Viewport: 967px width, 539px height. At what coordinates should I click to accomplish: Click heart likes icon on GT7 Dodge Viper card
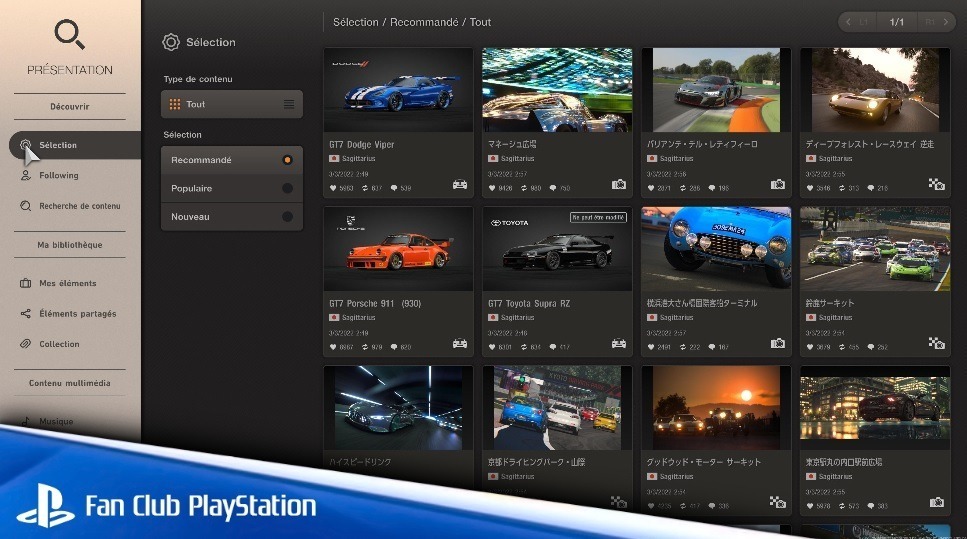333,188
